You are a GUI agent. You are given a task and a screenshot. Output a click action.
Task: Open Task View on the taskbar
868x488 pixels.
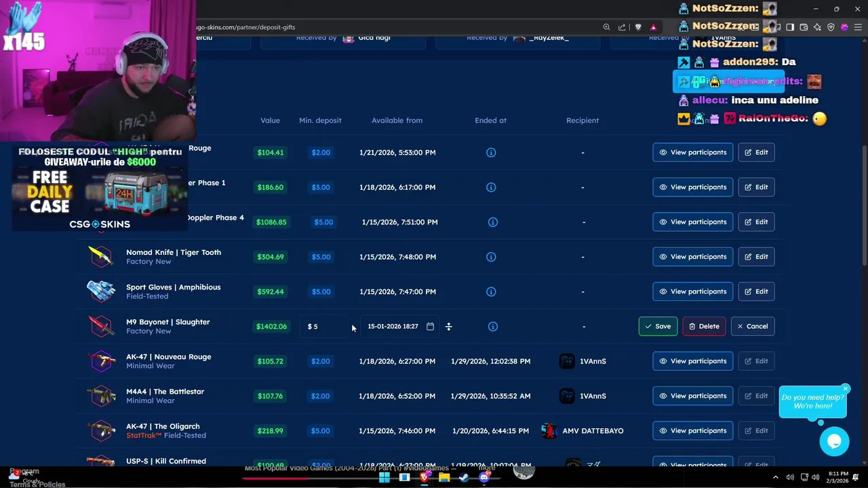tap(404, 477)
